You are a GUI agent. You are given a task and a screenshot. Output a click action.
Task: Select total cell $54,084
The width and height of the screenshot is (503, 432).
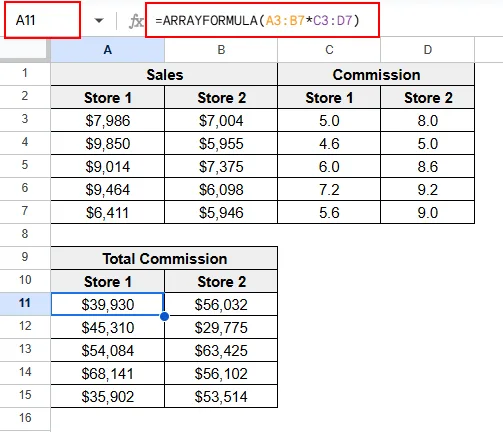click(x=108, y=350)
